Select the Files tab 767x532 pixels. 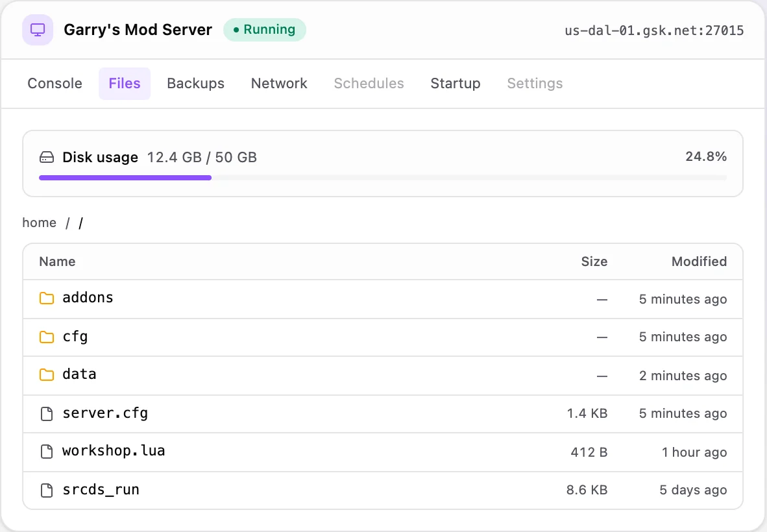point(125,84)
